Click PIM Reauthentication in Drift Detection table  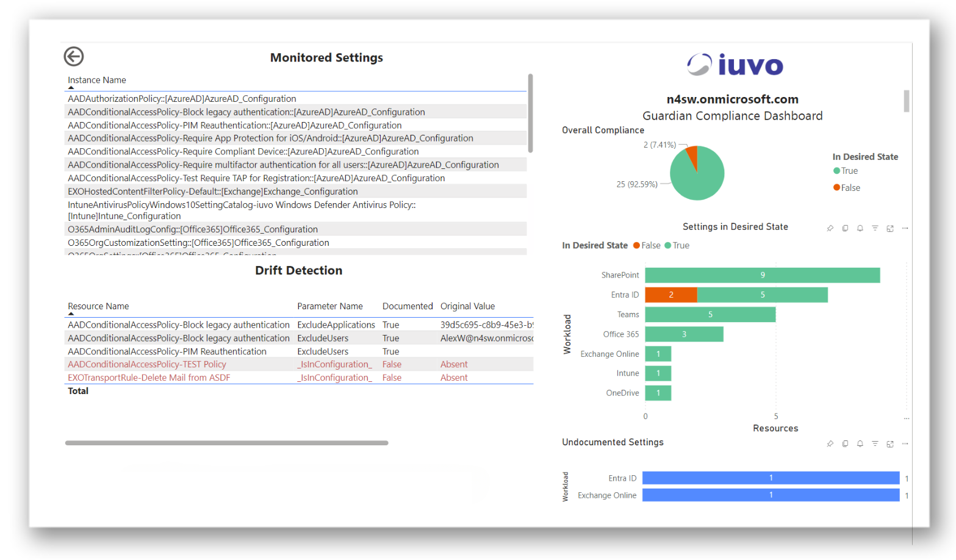[x=167, y=351]
